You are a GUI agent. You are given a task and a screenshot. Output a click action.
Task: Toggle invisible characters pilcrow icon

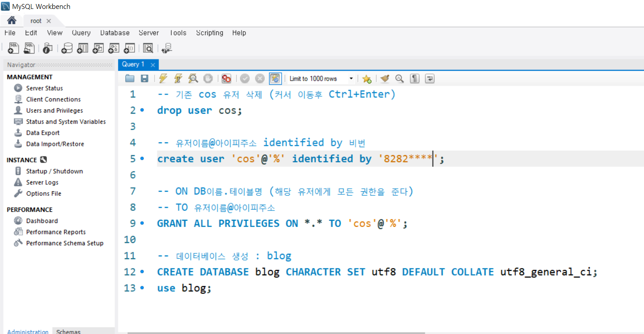415,78
